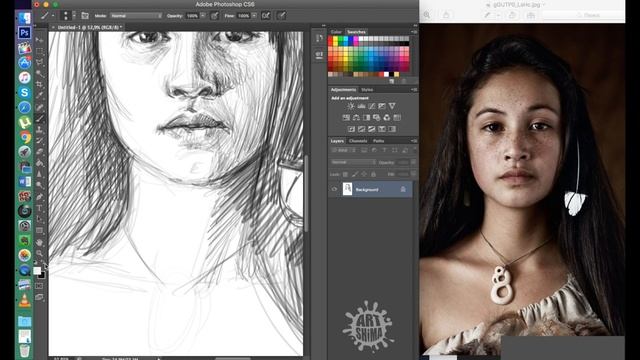Switch to the Color panel tab
Screen dimensions: 640x360
[x=336, y=31]
